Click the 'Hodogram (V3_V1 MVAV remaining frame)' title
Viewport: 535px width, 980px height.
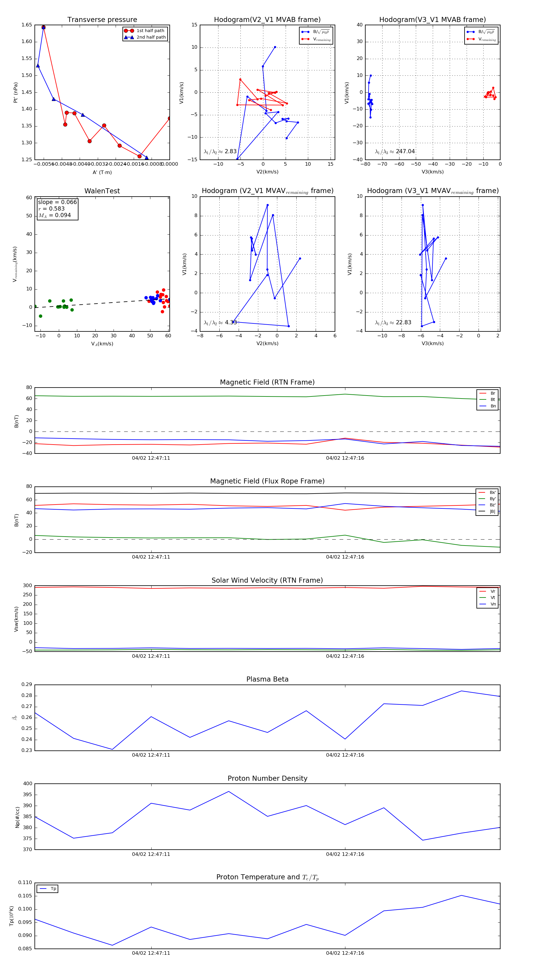[432, 191]
